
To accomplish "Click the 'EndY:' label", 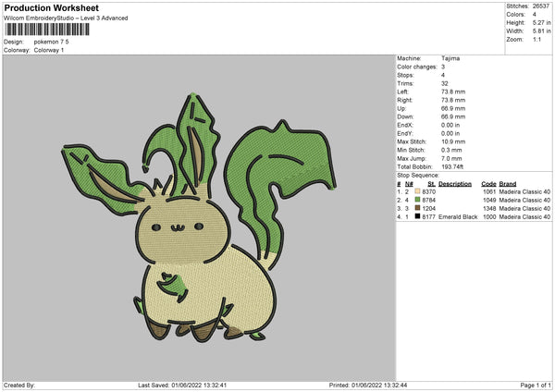I will 405,133.
